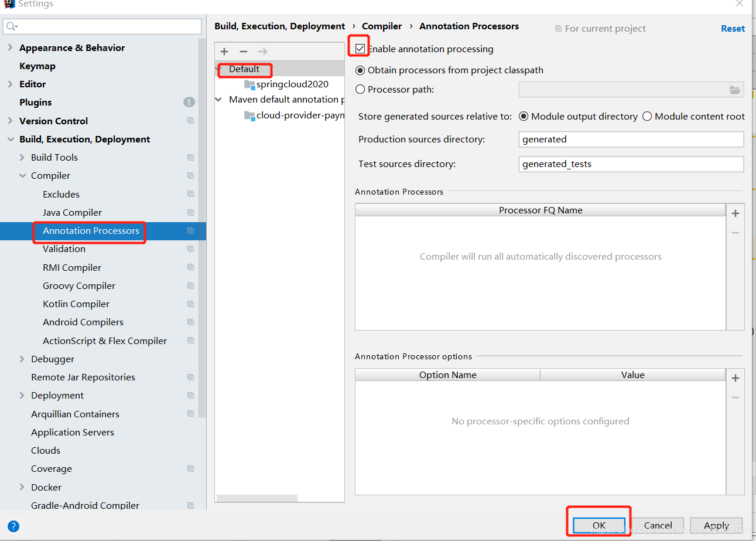Expand Debugger node
The image size is (756, 541).
22,359
